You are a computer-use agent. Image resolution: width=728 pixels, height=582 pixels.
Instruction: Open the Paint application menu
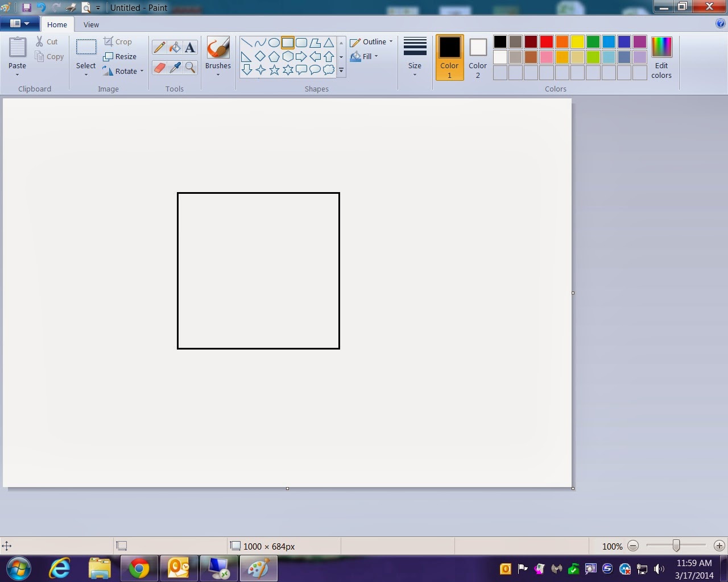pyautogui.click(x=20, y=23)
